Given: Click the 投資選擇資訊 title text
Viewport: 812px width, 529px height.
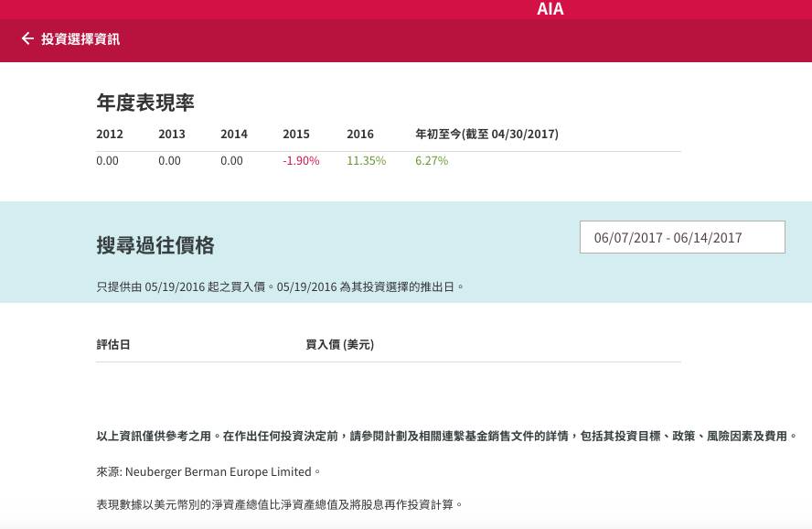Looking at the screenshot, I should pos(81,40).
